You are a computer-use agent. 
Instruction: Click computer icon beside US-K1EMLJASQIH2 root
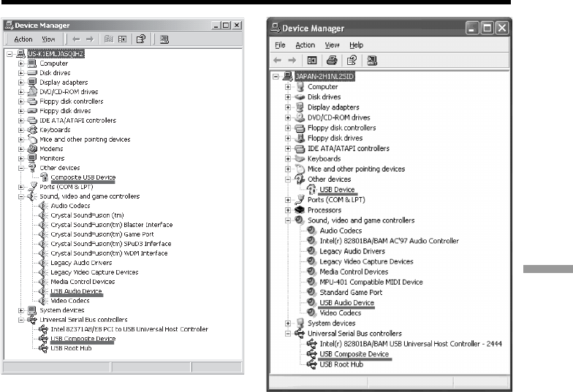[21, 54]
